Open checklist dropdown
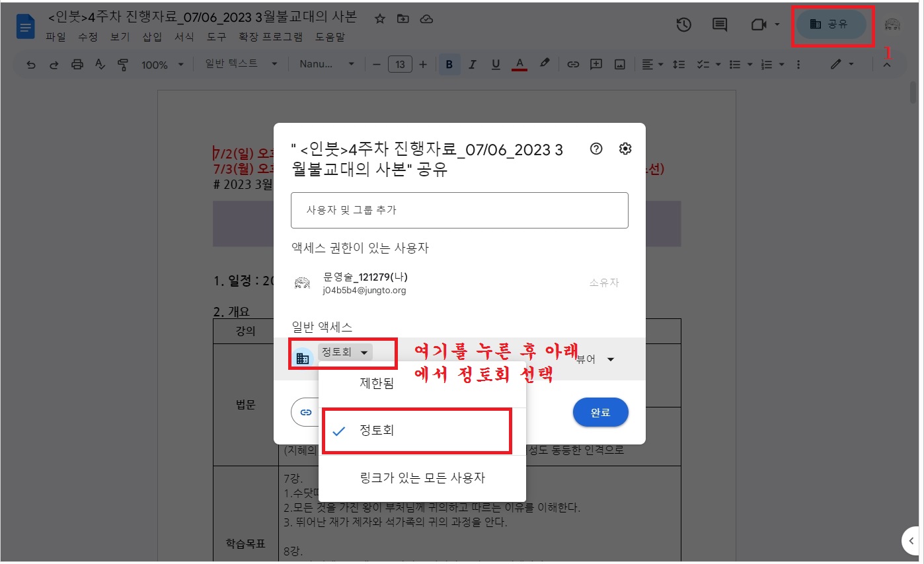 (x=707, y=64)
